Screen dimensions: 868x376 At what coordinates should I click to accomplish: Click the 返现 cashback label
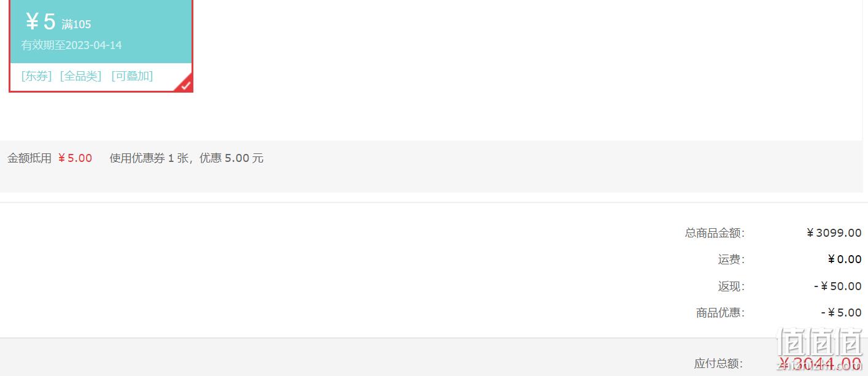tap(731, 286)
